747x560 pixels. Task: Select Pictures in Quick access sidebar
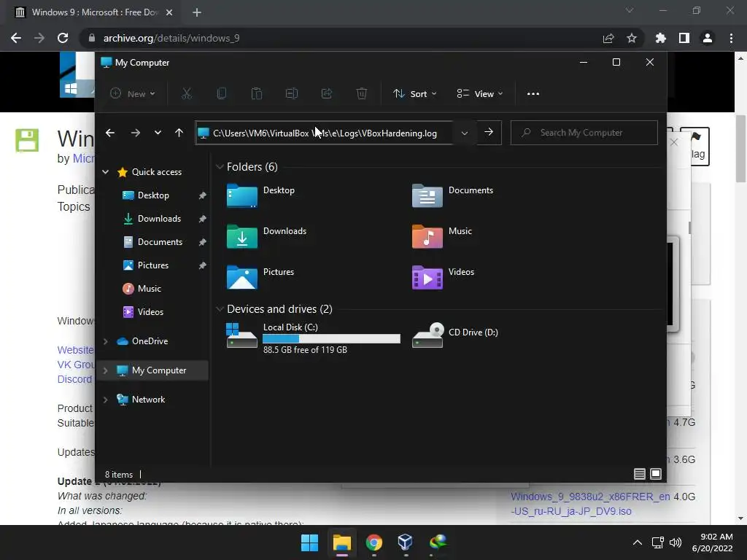click(154, 265)
